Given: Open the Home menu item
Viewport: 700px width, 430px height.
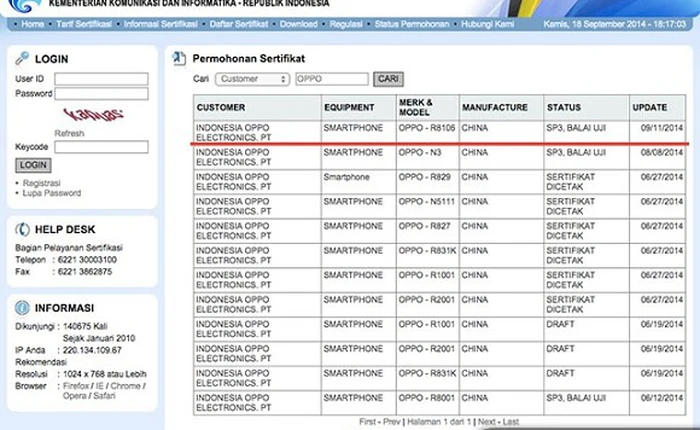Looking at the screenshot, I should click(x=32, y=24).
